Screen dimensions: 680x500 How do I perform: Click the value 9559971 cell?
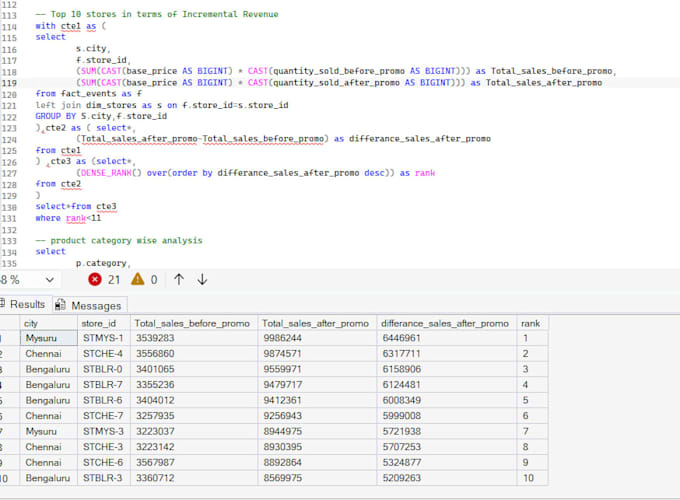point(317,369)
